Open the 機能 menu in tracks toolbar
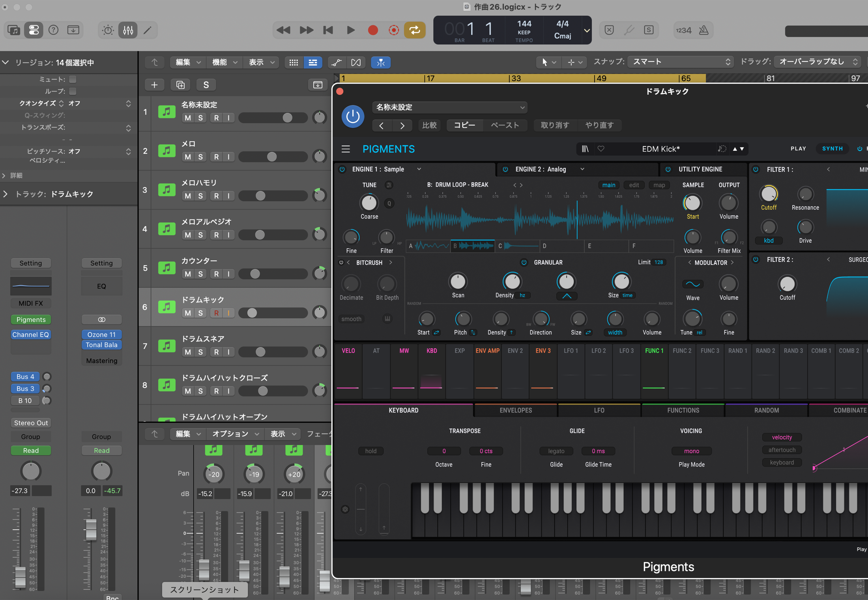This screenshot has width=868, height=600. tap(224, 62)
